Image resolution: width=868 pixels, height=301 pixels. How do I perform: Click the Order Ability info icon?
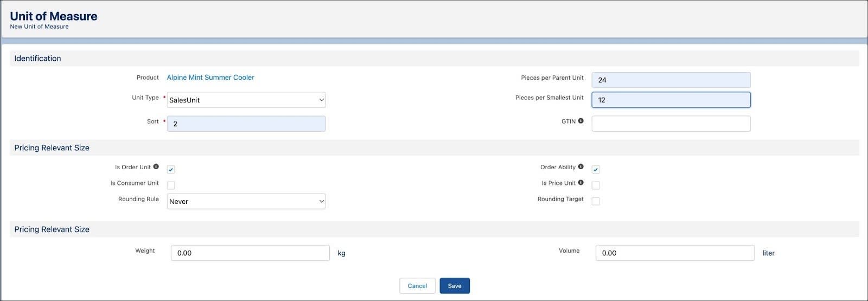pyautogui.click(x=580, y=166)
